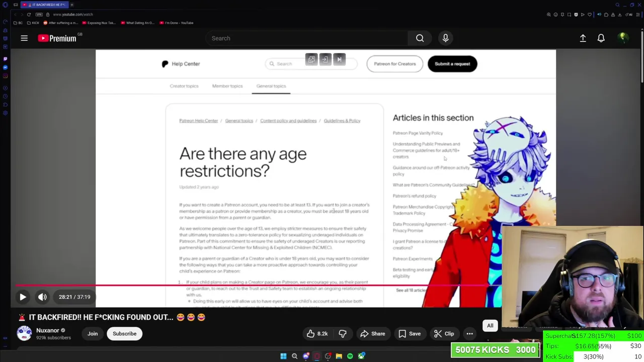Viewport: 644px width, 362px height.
Task: Open Windows taskbar search
Action: (x=294, y=356)
